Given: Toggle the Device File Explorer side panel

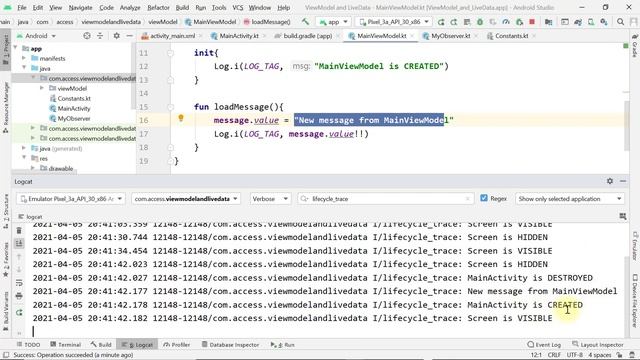Looking at the screenshot, I should click(x=635, y=300).
